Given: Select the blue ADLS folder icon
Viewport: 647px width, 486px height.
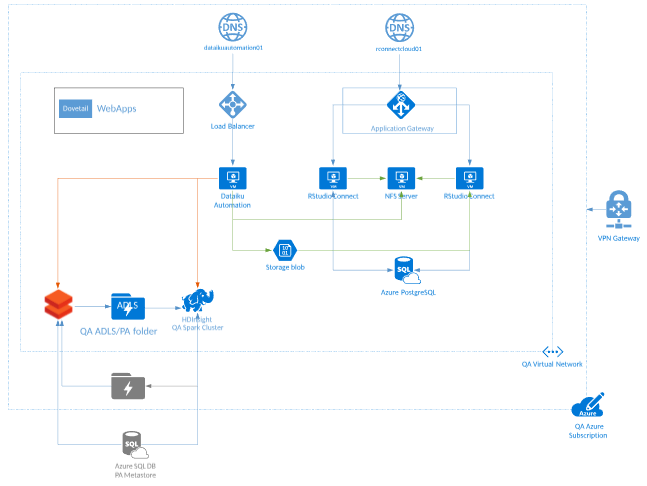Looking at the screenshot, I should pos(128,306).
